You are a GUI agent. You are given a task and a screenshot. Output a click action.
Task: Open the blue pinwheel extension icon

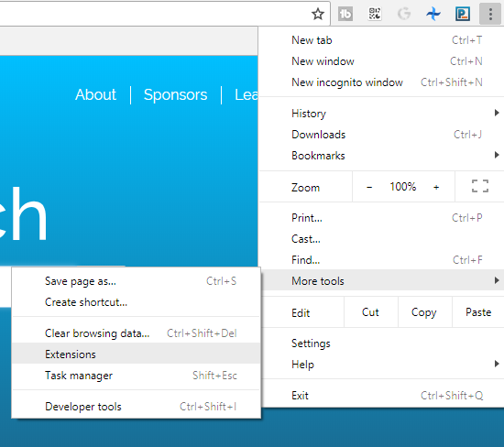point(433,14)
